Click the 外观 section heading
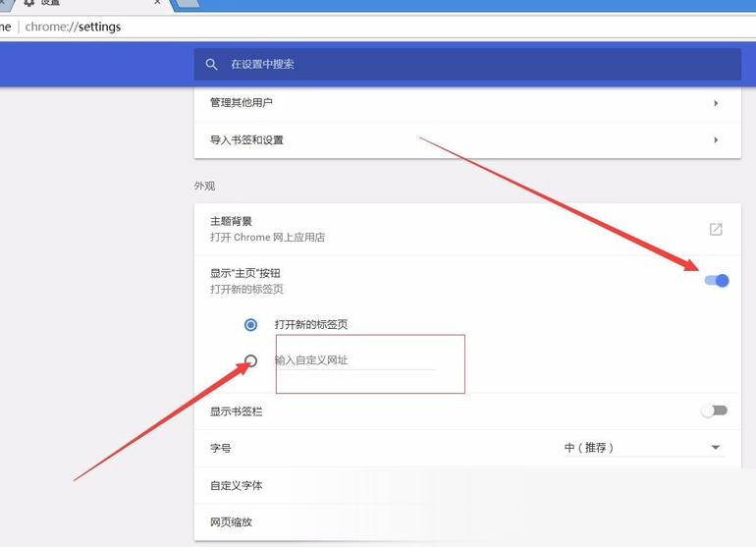The image size is (756, 547). [x=204, y=186]
